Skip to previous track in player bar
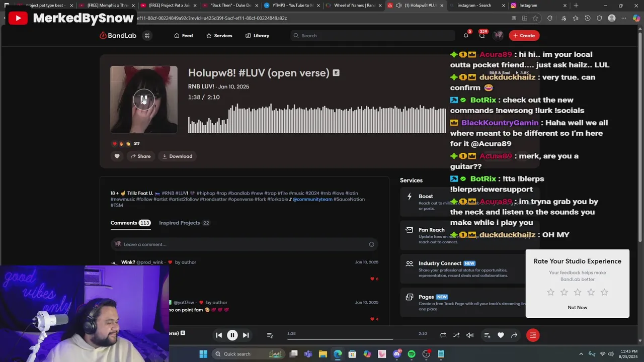The height and width of the screenshot is (362, 644). pyautogui.click(x=219, y=335)
